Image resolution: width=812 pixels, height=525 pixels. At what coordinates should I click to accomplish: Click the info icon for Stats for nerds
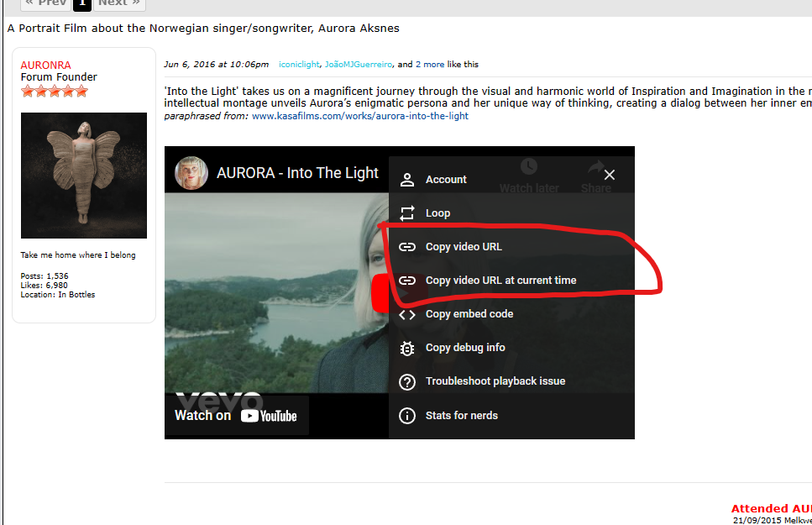pyautogui.click(x=407, y=416)
